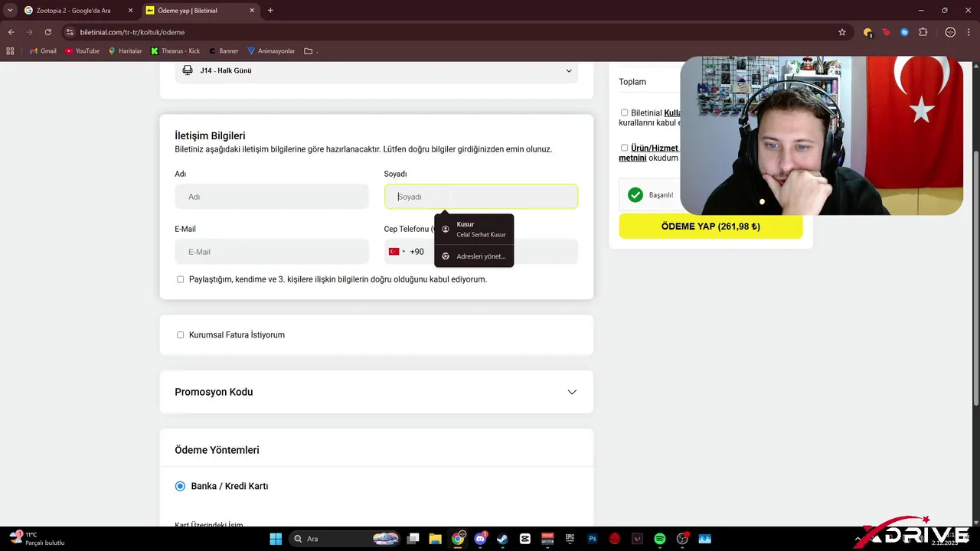Open the Turkey flag country code dropdown
Viewport: 980px width, 551px height.
click(x=397, y=252)
